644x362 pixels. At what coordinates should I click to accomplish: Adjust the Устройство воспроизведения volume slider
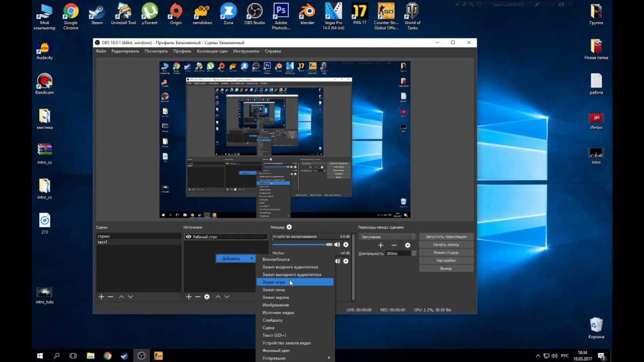pyautogui.click(x=302, y=245)
